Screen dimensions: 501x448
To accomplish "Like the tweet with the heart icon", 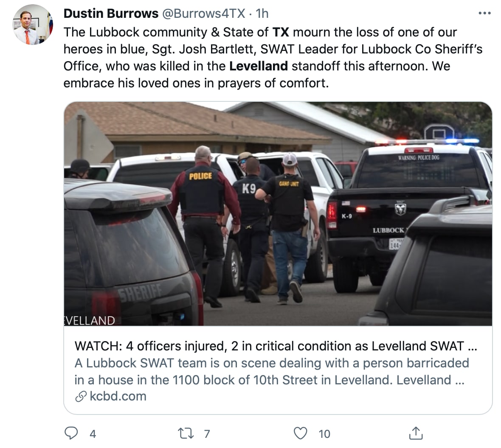I will tap(300, 433).
